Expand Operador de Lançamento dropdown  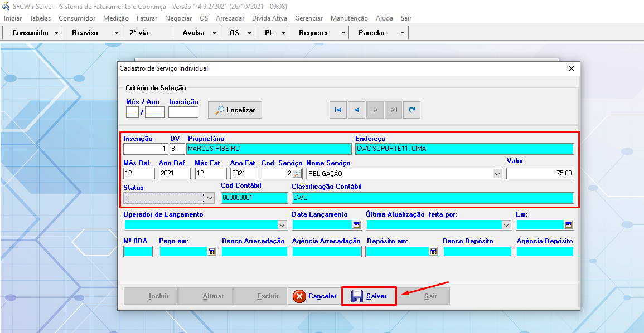point(282,225)
